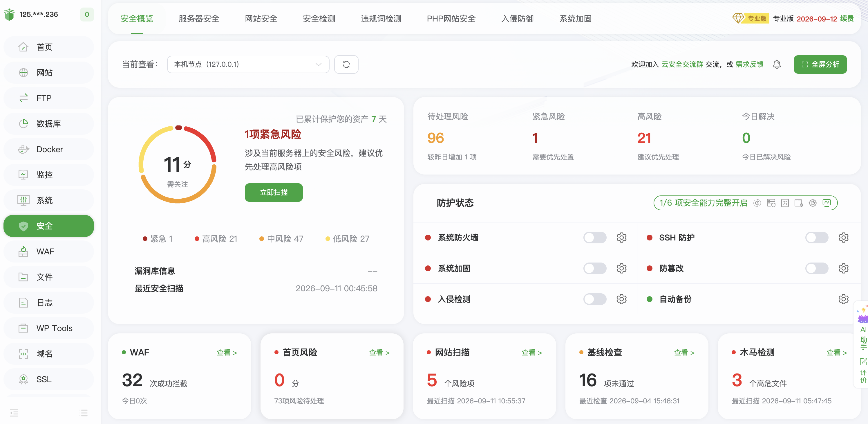
Task: Enable the 防篡改 toggle
Action: point(817,268)
